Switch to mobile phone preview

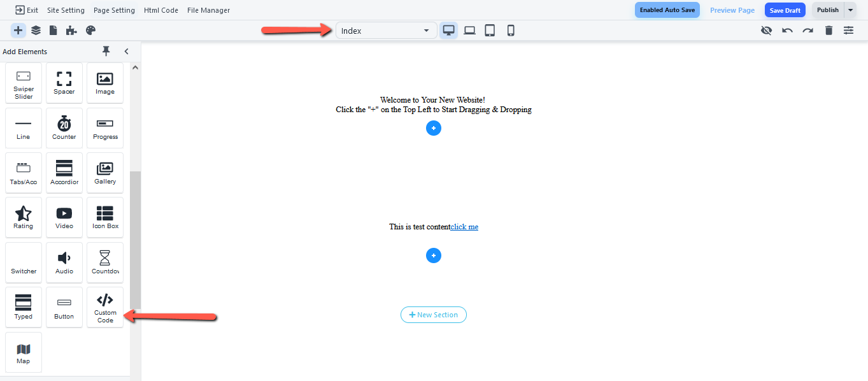[511, 31]
